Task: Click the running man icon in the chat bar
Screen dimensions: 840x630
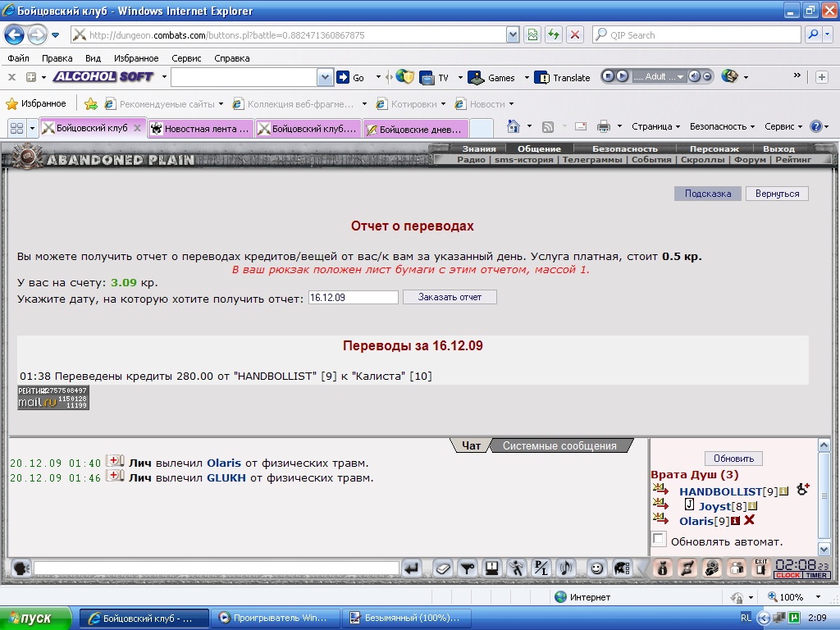Action: (x=517, y=568)
